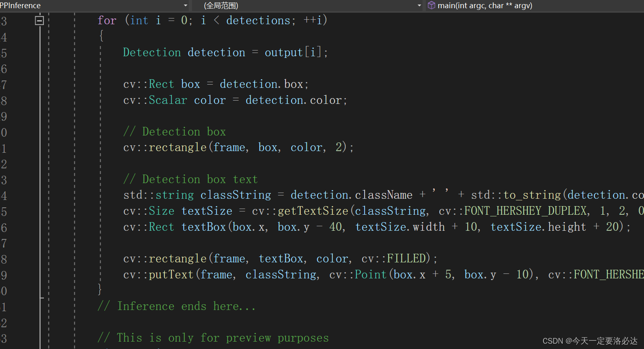Screen dimensions: 644x349
Task: Click the '// Detection box' comment
Action: (x=174, y=132)
